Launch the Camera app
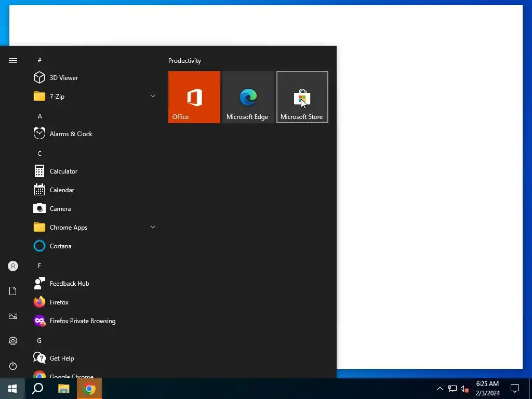Viewport: 532px width, 399px height. (95, 209)
